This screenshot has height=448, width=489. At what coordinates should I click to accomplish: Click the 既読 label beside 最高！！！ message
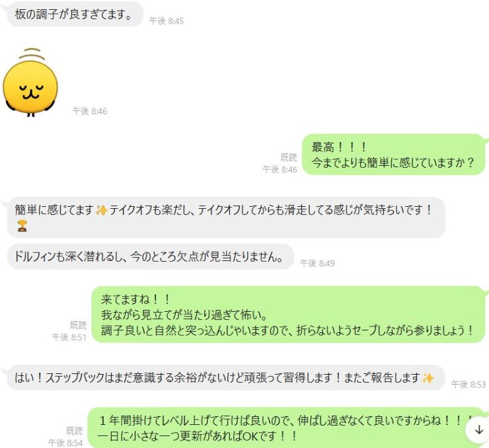289,157
